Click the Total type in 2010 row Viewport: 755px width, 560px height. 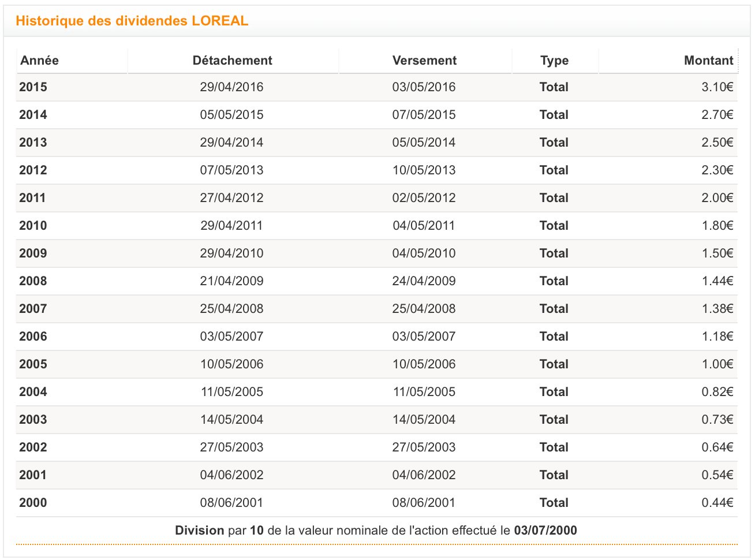coord(554,226)
